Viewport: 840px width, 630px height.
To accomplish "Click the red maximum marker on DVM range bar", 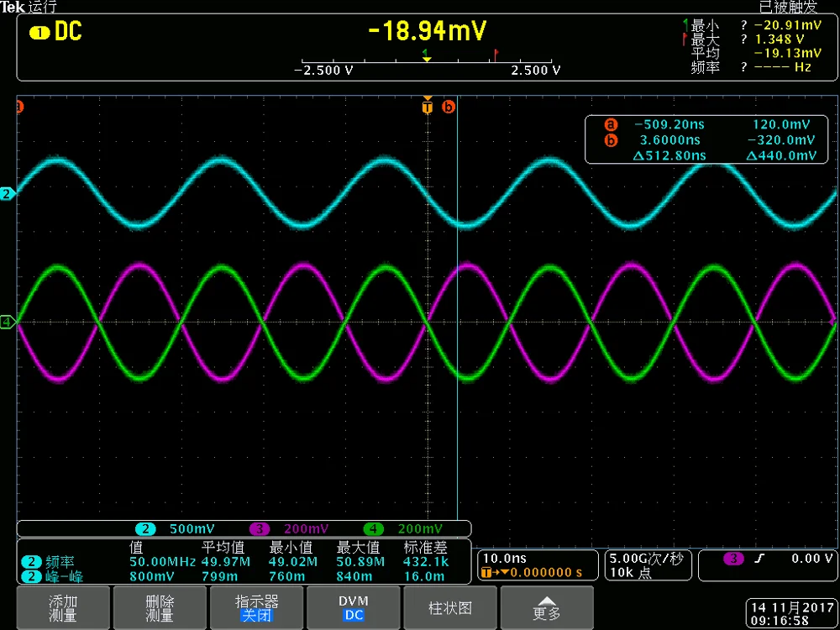I will (496, 54).
